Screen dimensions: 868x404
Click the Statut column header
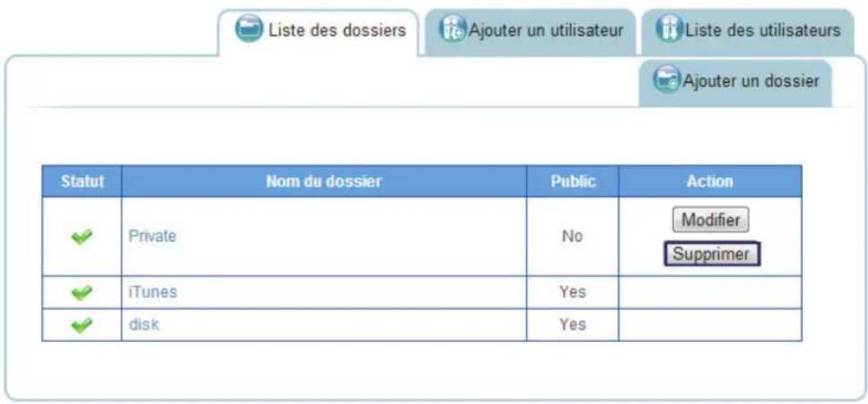[82, 181]
